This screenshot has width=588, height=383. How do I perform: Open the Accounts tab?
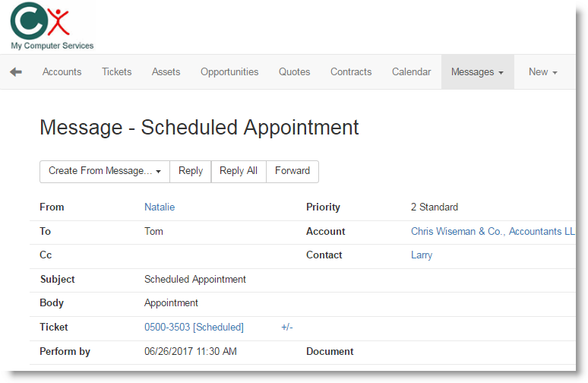click(x=62, y=72)
